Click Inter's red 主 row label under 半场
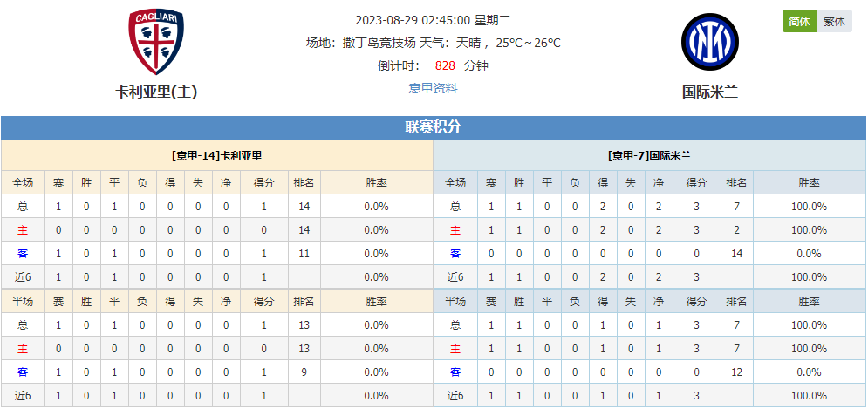This screenshot has height=409, width=868. [x=455, y=349]
